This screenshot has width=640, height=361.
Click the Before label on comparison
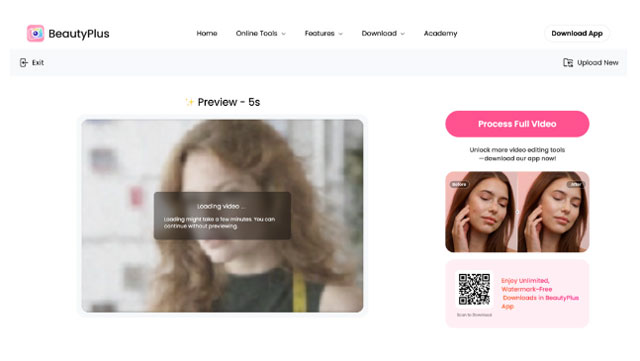coord(459,185)
